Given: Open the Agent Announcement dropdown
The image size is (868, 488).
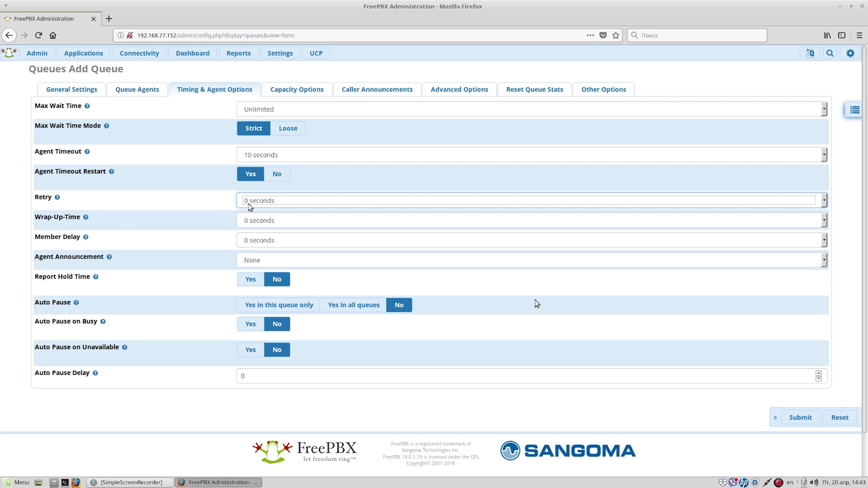Looking at the screenshot, I should pyautogui.click(x=532, y=260).
